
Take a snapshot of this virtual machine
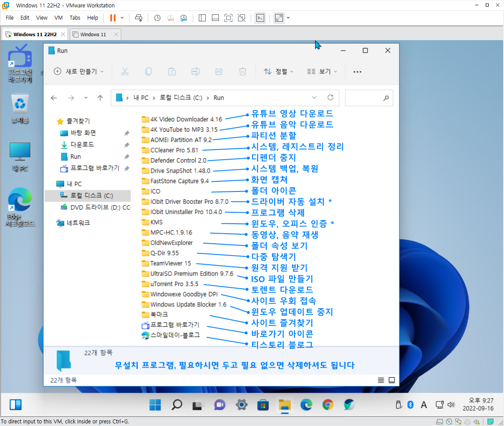click(x=157, y=18)
